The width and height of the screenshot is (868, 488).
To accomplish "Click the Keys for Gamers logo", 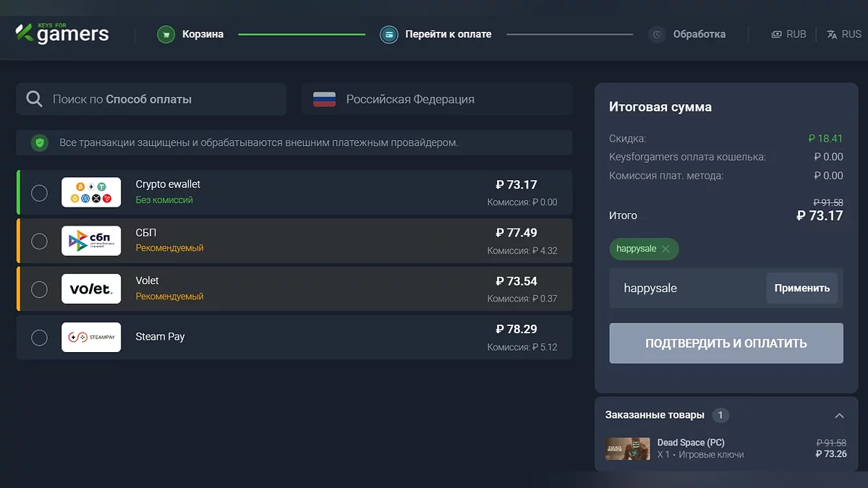I will 62,33.
